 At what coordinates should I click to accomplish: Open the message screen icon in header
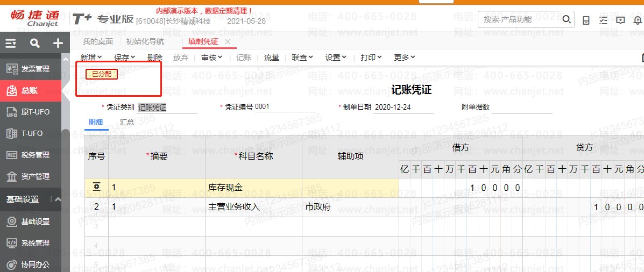point(620,20)
